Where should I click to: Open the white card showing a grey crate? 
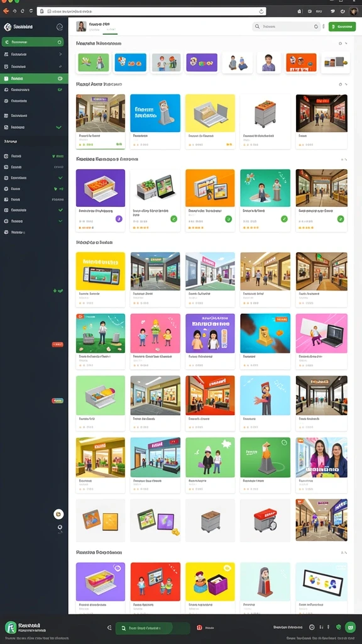tap(210, 520)
